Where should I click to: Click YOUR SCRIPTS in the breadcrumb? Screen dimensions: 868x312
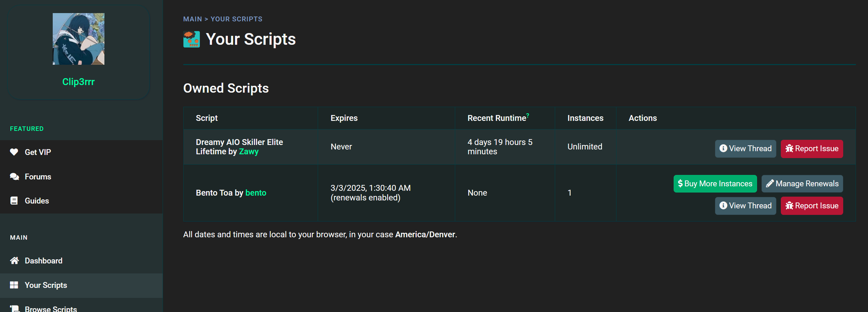coord(236,19)
